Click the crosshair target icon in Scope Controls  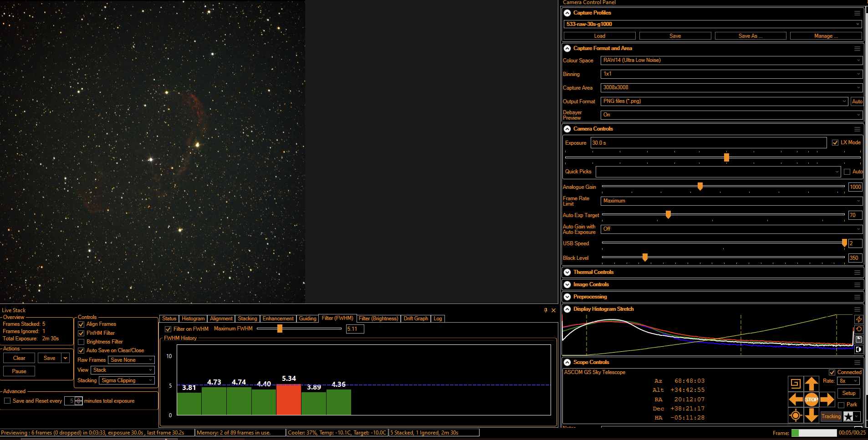point(796,415)
